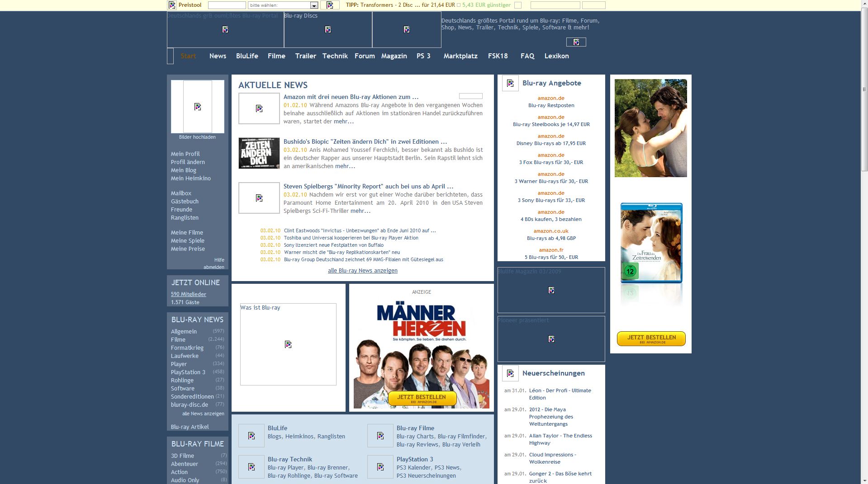
Task: Open the Disney Blu-rays ab 17,95 EUR offer
Action: (551, 144)
